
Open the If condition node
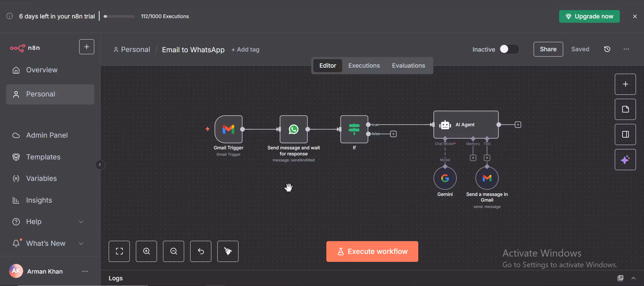tap(354, 129)
